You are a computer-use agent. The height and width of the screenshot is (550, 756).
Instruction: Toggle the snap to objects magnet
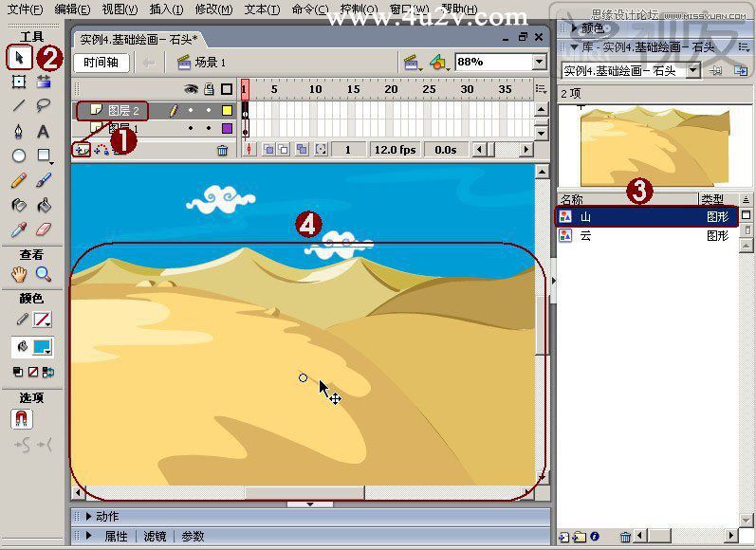pyautogui.click(x=21, y=418)
